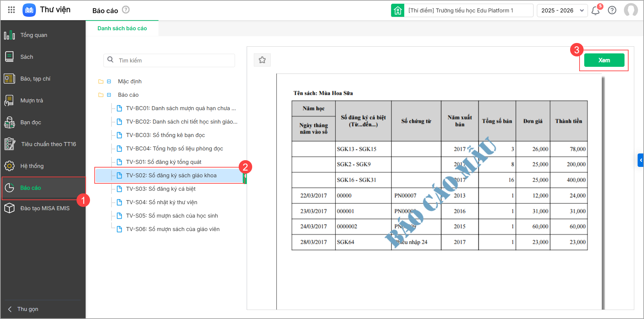Open the Sách menu
The height and width of the screenshot is (319, 644).
click(x=43, y=57)
